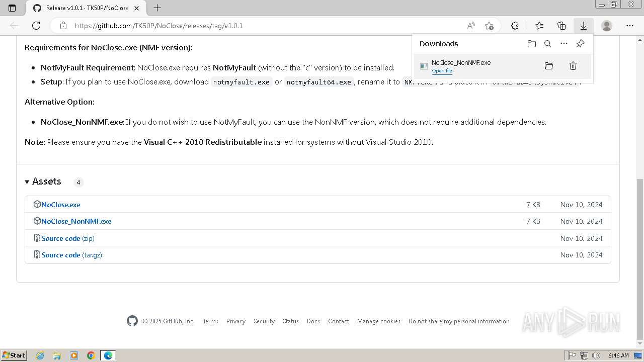This screenshot has height=362, width=644.
Task: Click the address bar URL
Action: 159,26
